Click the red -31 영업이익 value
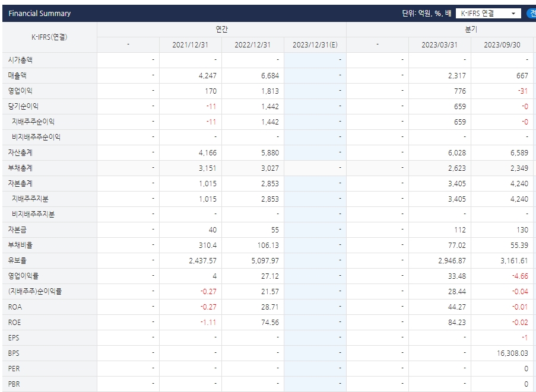536x392 pixels. click(523, 91)
